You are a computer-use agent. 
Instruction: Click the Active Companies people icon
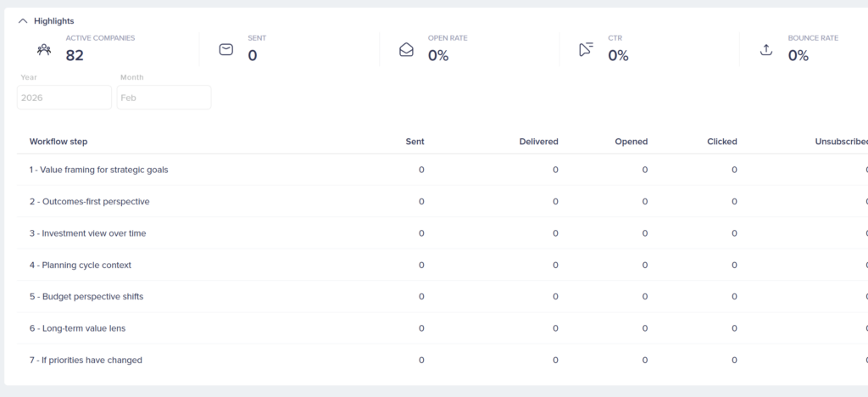[44, 49]
